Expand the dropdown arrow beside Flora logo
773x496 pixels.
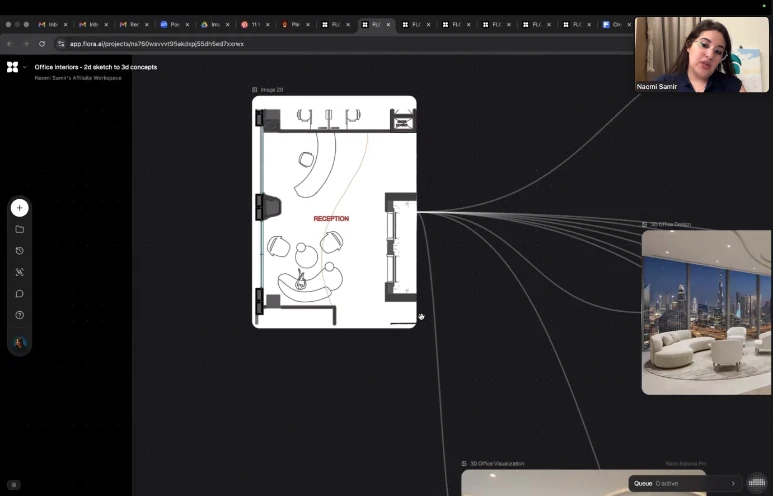tap(24, 67)
